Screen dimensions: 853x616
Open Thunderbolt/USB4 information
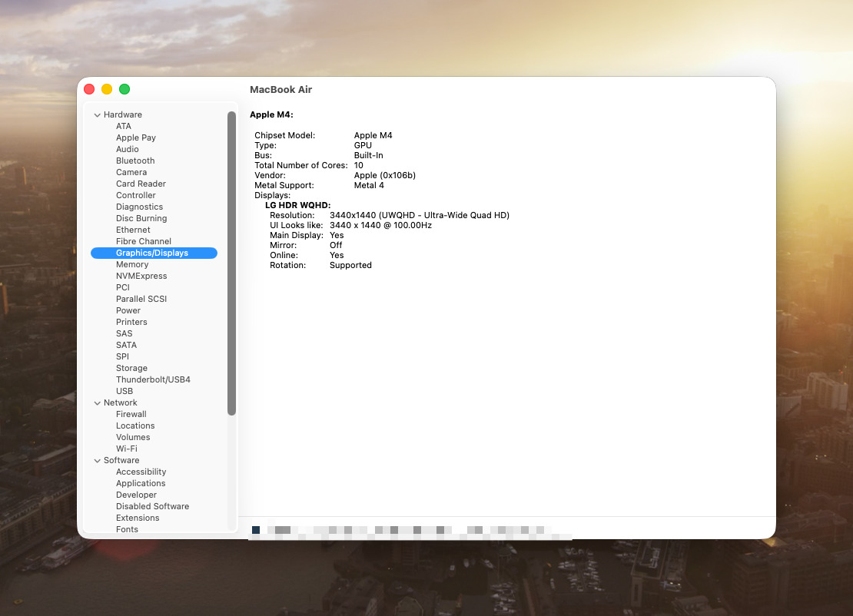tap(154, 379)
